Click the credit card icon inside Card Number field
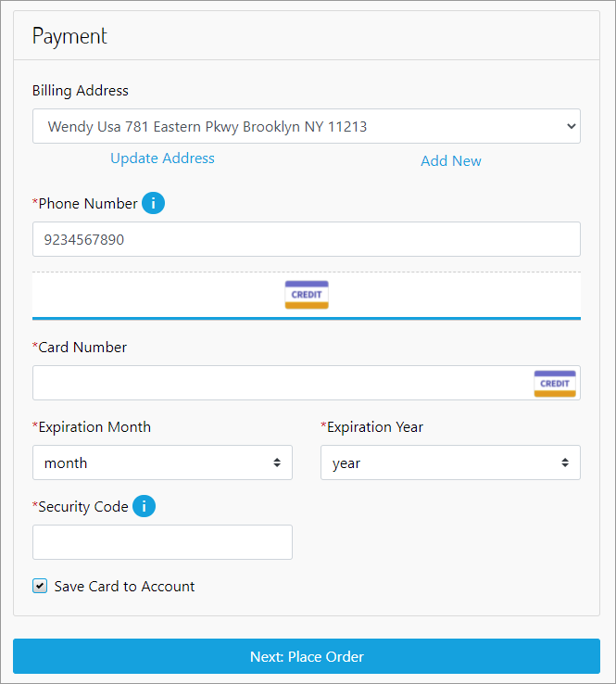The width and height of the screenshot is (616, 684). 555,384
